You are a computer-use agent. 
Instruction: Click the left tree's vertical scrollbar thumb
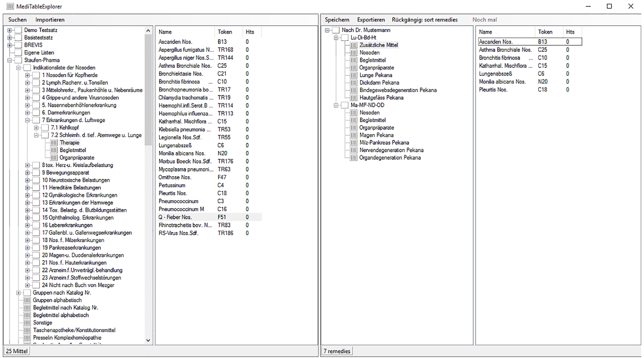click(x=148, y=89)
